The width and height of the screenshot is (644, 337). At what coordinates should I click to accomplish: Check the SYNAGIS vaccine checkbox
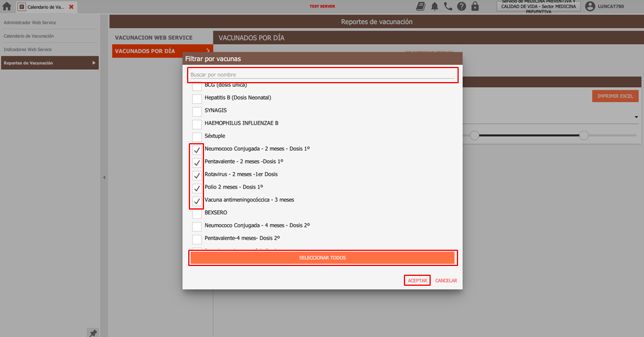click(197, 111)
